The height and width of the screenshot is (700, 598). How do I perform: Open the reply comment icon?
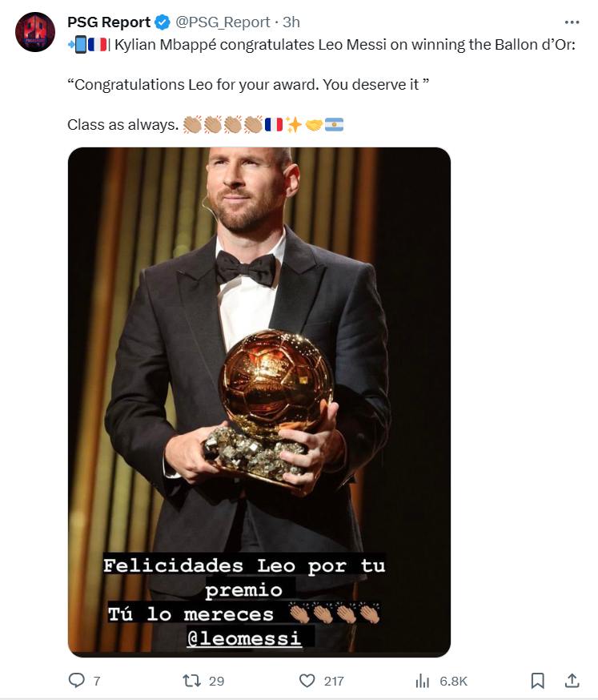click(x=76, y=680)
